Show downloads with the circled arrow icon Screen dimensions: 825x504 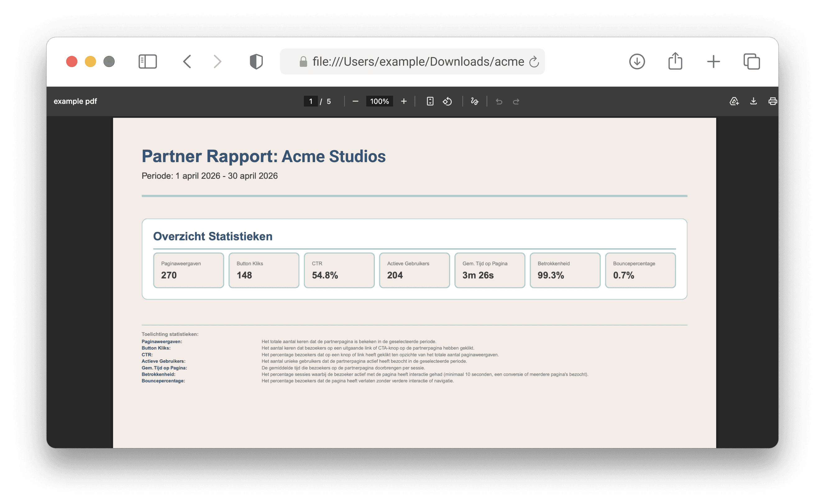[637, 61]
